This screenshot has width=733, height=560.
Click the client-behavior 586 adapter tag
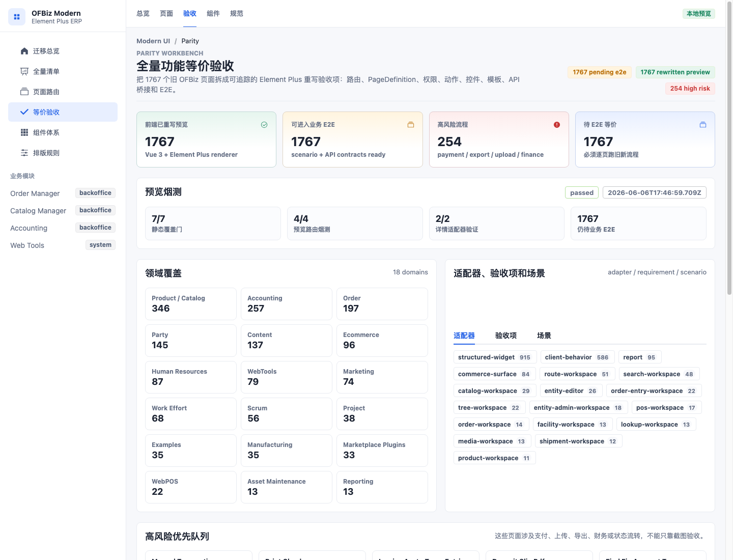click(578, 357)
